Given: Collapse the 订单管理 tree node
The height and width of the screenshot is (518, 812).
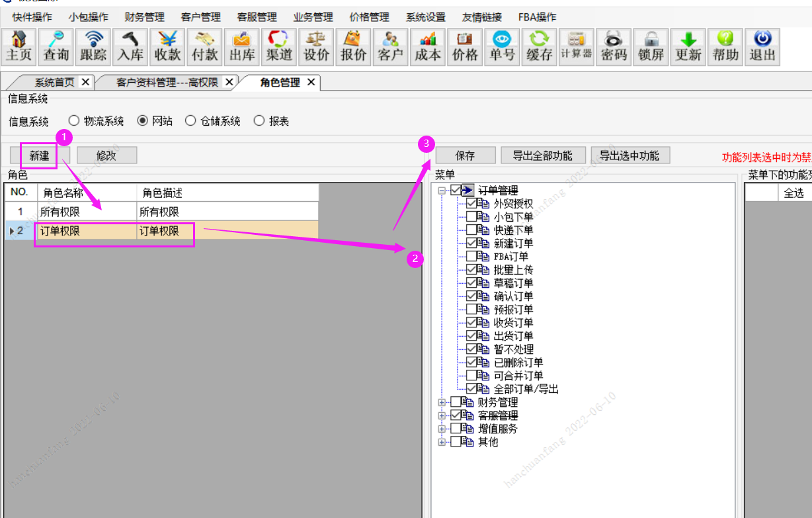Looking at the screenshot, I should [x=442, y=191].
